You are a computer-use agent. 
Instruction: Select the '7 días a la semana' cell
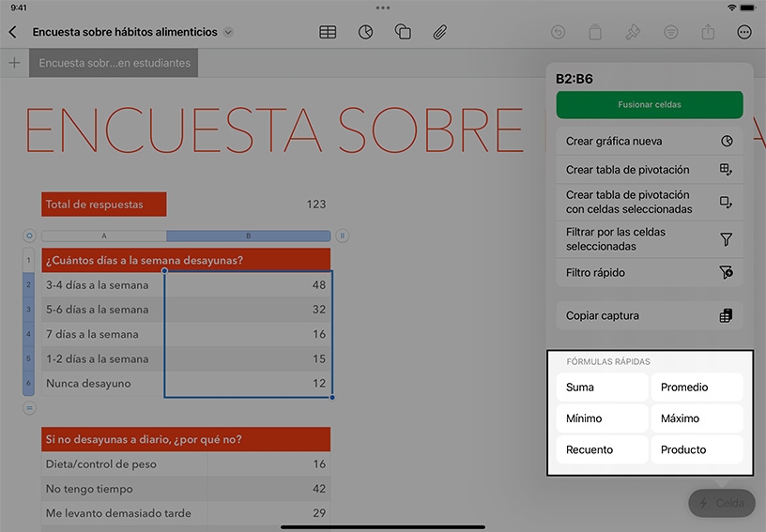(x=103, y=334)
